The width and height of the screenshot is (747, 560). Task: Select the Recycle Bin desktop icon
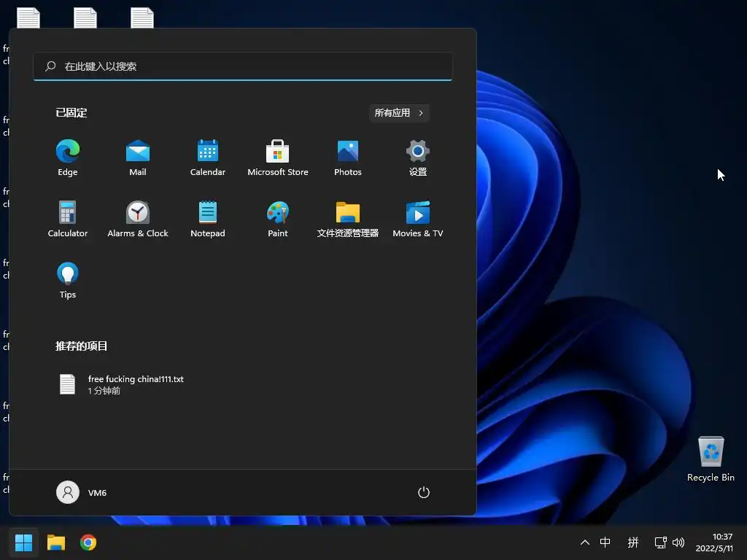[x=711, y=459]
